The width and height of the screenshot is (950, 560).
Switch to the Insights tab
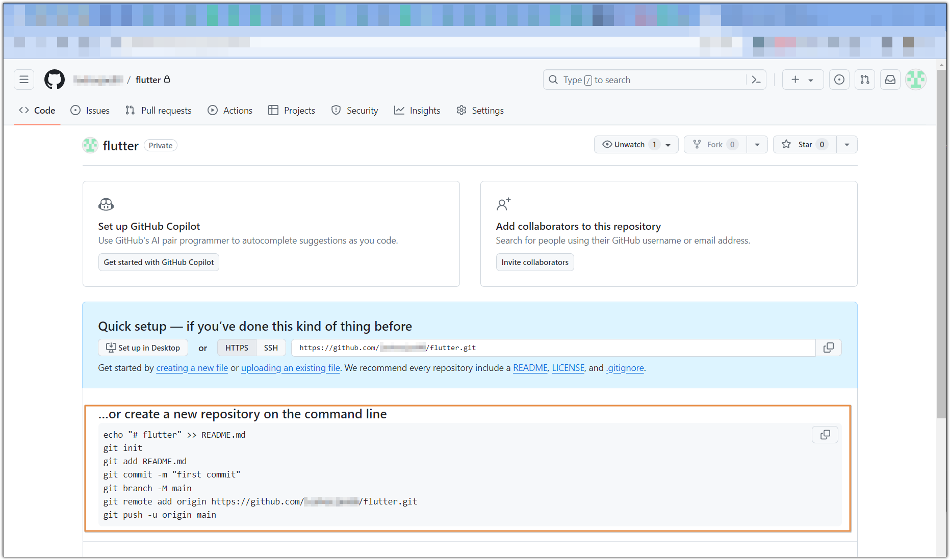[417, 111]
